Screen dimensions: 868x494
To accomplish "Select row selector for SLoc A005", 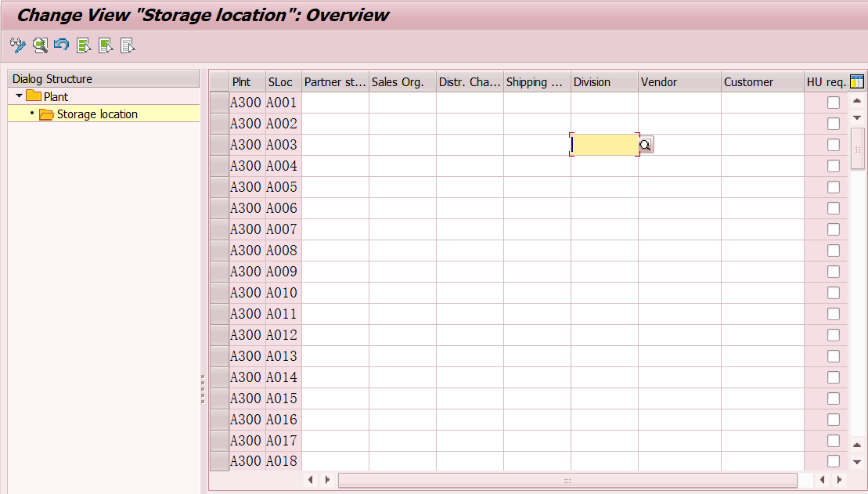I will [219, 187].
